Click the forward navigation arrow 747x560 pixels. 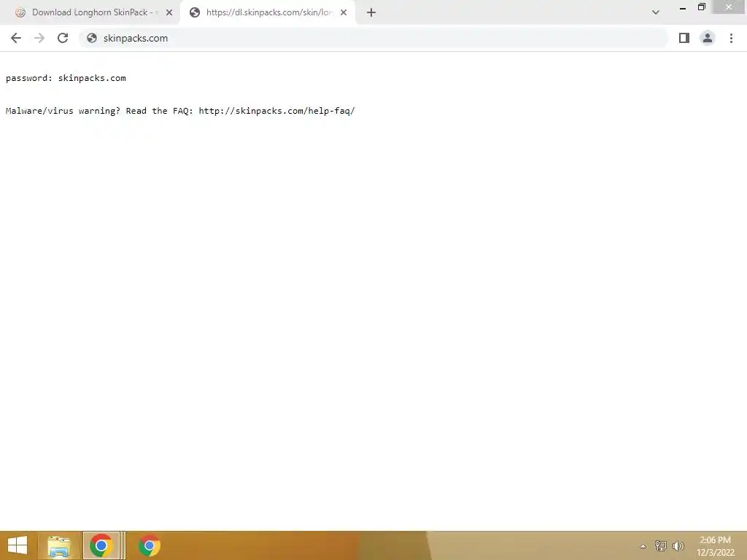pos(39,38)
